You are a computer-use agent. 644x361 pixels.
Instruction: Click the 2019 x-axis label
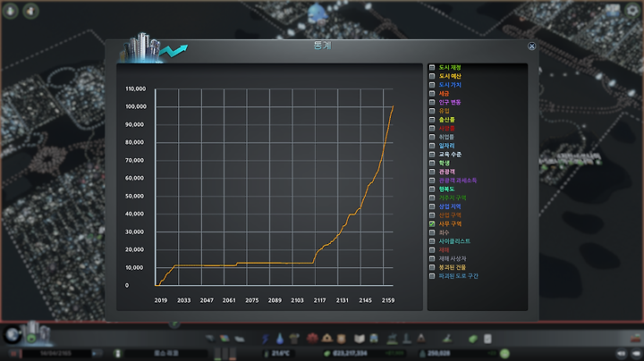[161, 300]
